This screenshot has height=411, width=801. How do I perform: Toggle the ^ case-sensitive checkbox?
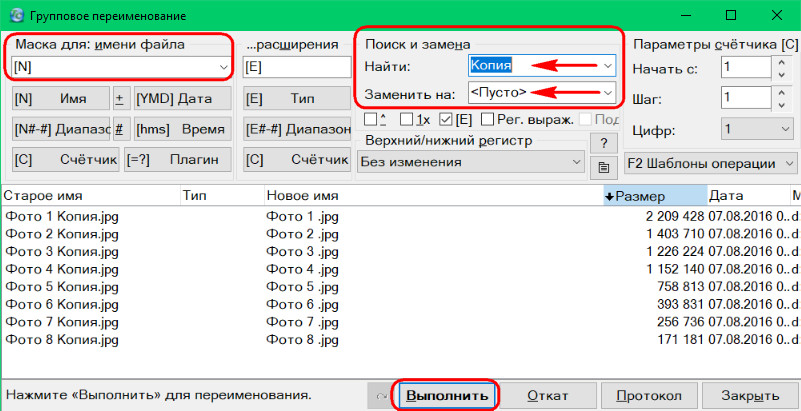tap(371, 119)
